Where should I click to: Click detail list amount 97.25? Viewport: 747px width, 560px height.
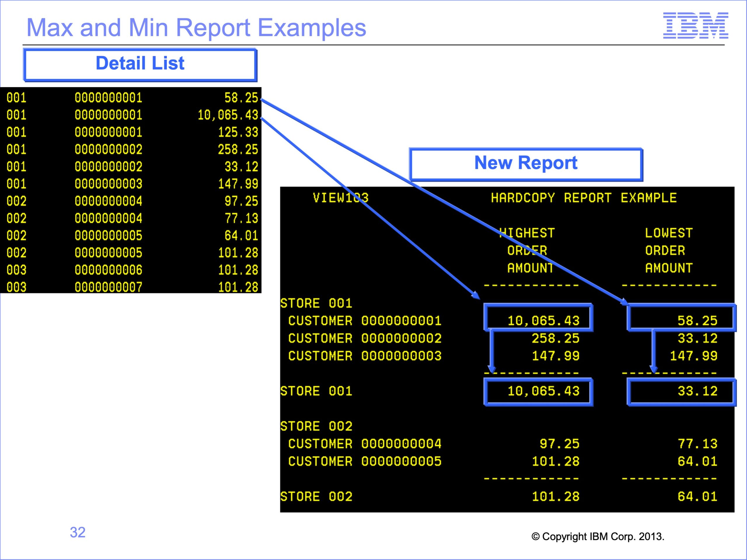click(241, 201)
